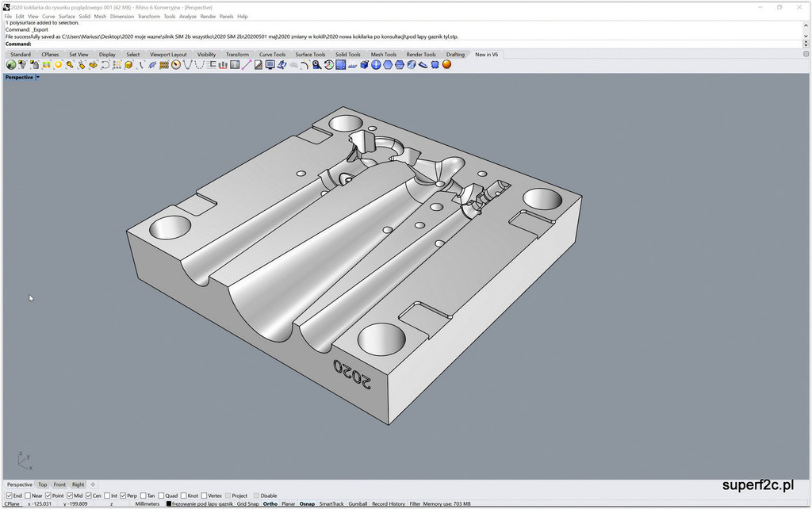
Task: Click the monitor display icon in toolbar
Action: pyautogui.click(x=270, y=65)
